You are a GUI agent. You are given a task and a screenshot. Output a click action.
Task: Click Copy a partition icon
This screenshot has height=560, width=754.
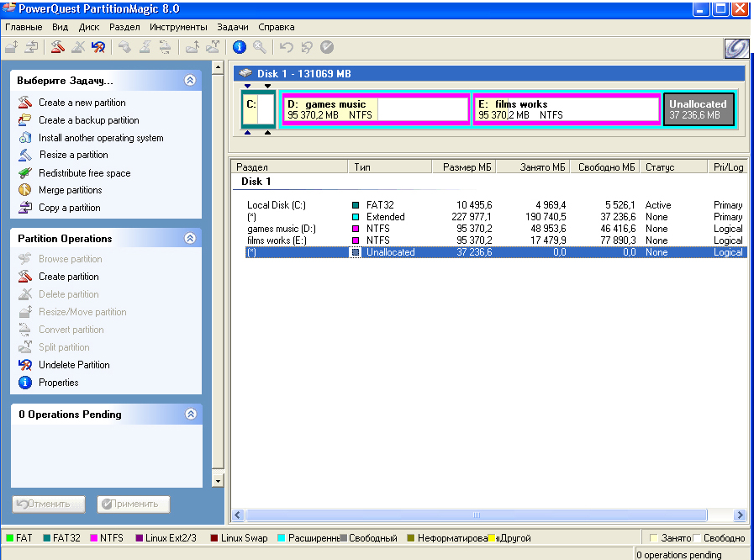point(24,208)
